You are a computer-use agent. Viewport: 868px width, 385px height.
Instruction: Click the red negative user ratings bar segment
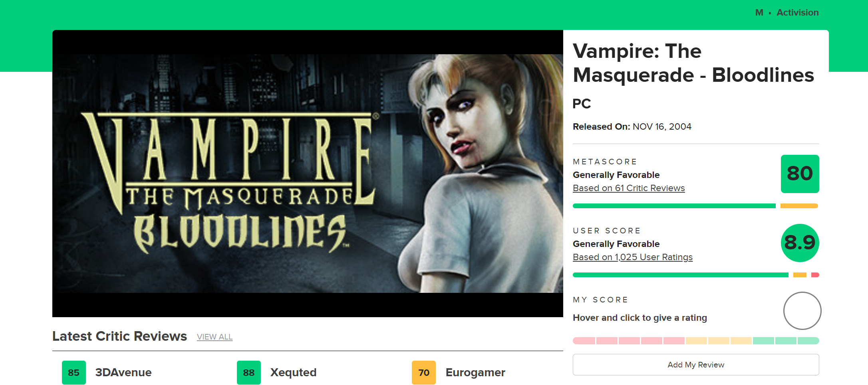click(815, 275)
